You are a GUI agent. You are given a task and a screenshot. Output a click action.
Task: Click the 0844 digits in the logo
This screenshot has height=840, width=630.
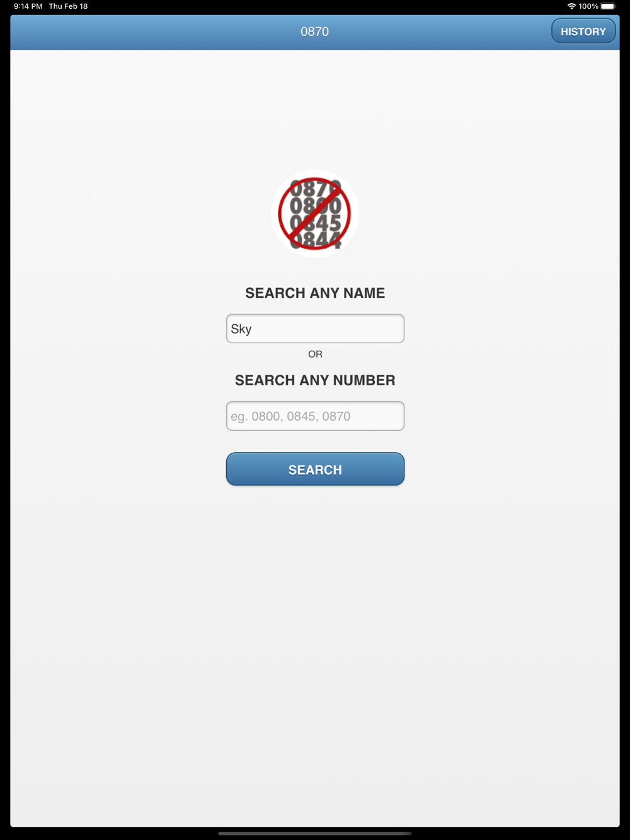(315, 241)
